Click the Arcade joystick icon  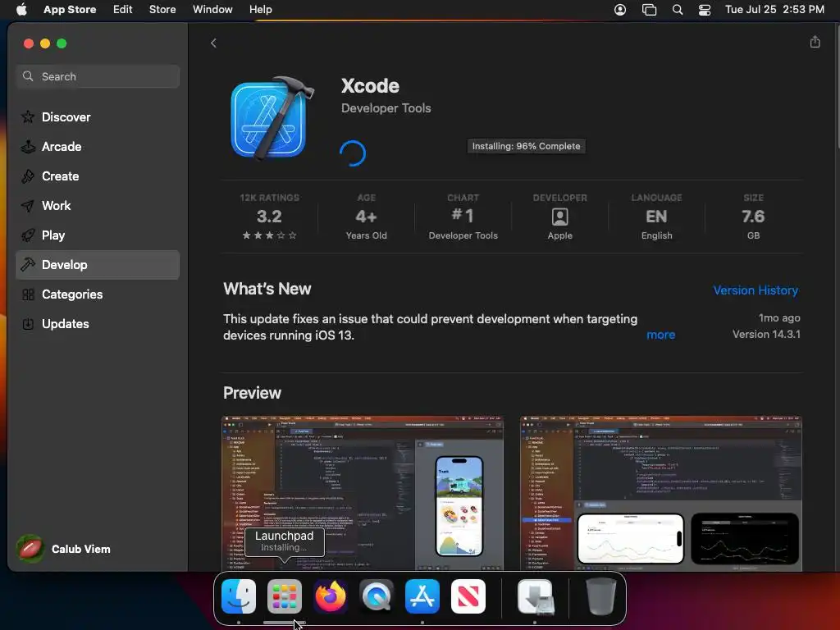point(28,146)
